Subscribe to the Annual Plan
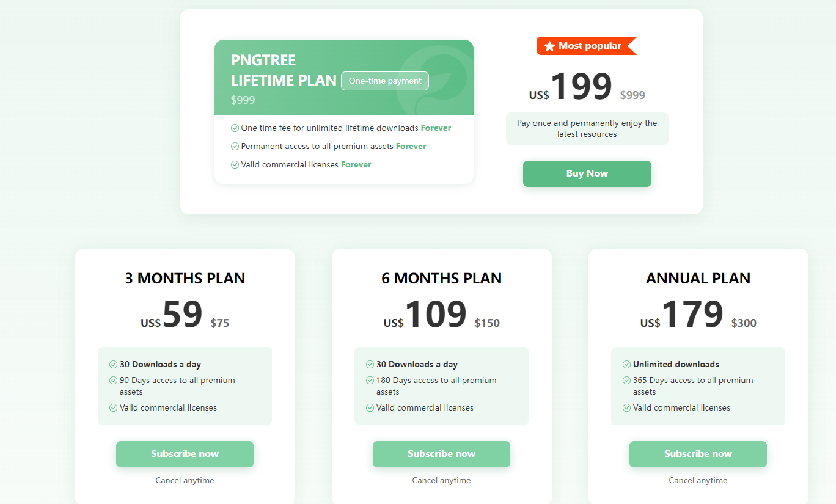This screenshot has height=504, width=836. click(698, 454)
